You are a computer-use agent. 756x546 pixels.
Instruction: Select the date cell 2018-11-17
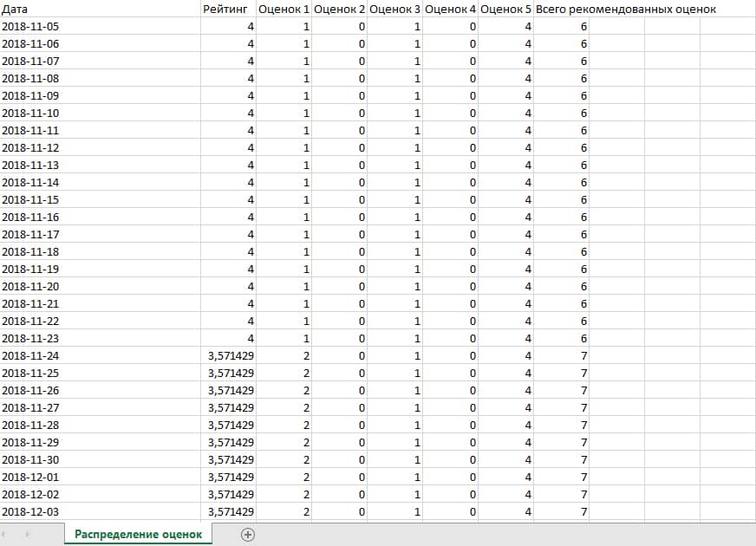[x=101, y=235]
